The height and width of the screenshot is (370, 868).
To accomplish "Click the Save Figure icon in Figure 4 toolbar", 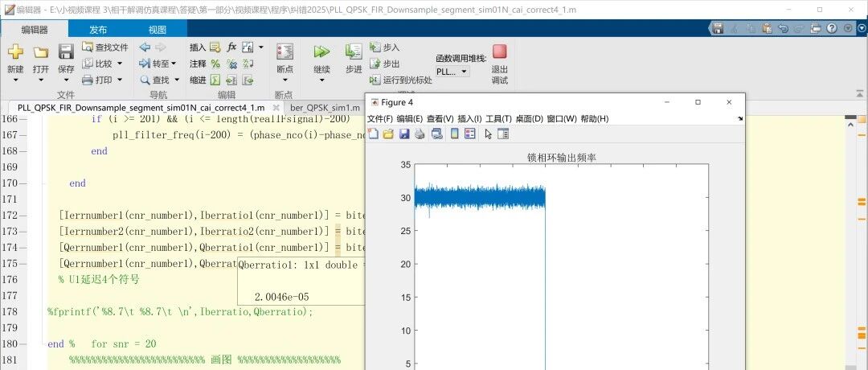I will click(x=404, y=134).
